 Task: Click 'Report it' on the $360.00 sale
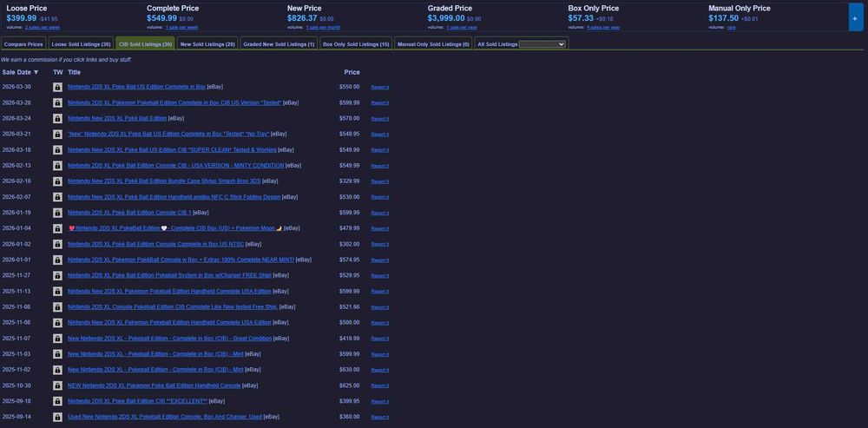click(380, 417)
